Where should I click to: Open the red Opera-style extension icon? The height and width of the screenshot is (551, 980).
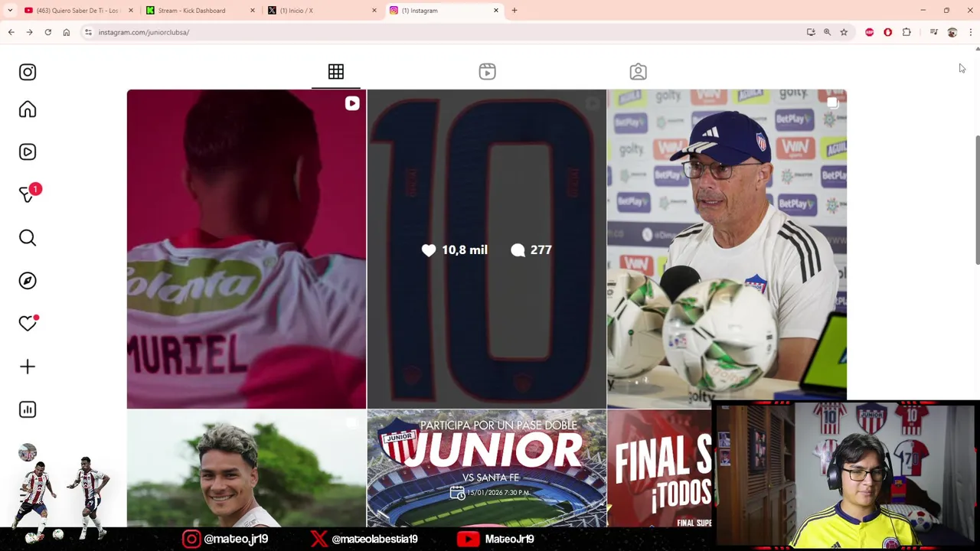[x=888, y=32]
